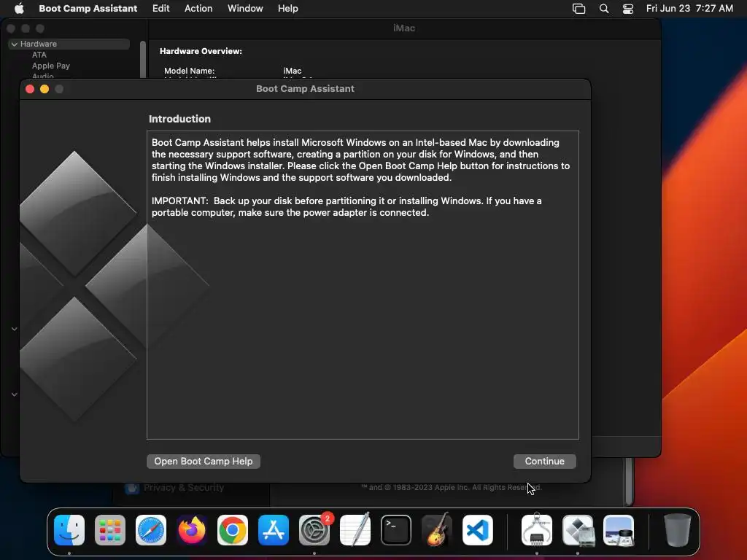Close the Boot Camp Assistant window
The image size is (747, 560).
pyautogui.click(x=29, y=89)
